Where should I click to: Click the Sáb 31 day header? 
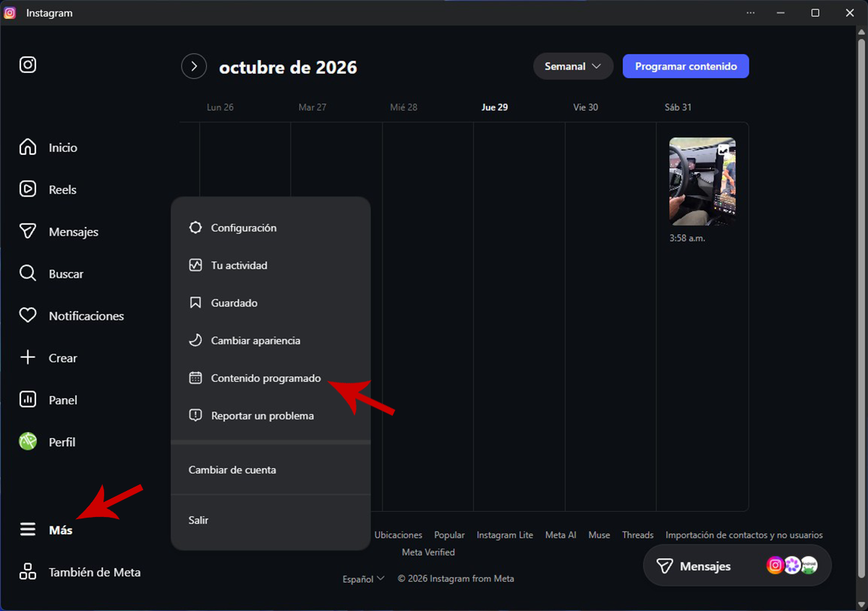coord(678,107)
